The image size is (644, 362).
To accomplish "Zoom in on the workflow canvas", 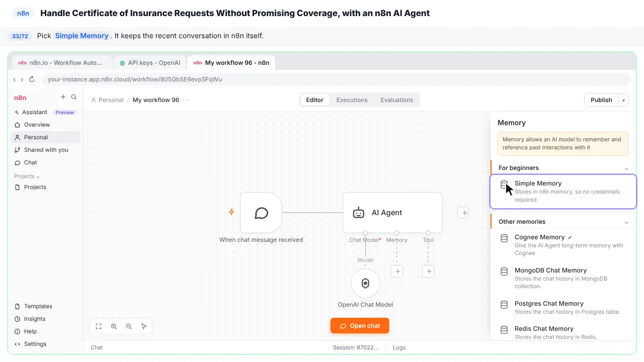I will click(x=114, y=326).
